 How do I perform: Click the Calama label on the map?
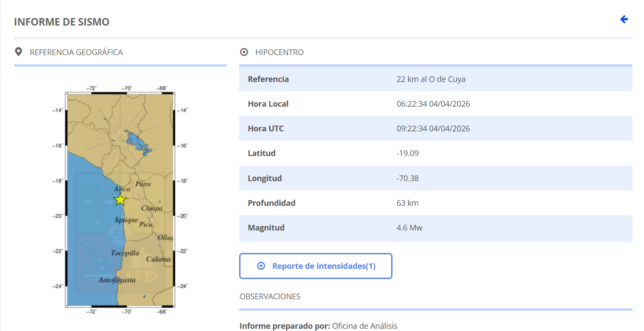[x=158, y=259]
